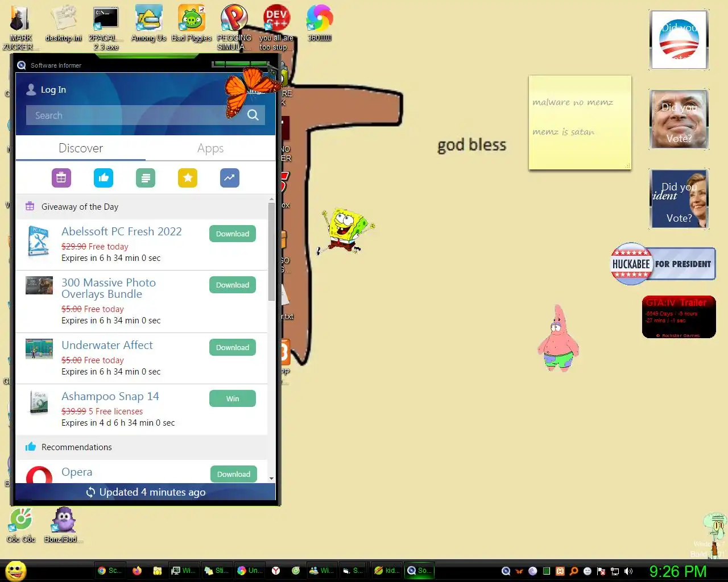Viewport: 728px width, 582px height.
Task: Click the 'kid...' taskbar button
Action: point(387,571)
